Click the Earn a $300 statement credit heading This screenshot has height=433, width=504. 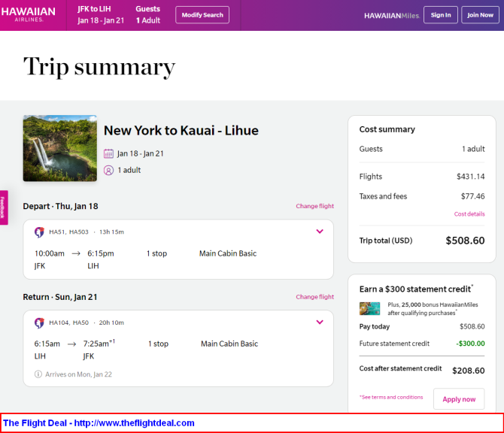416,289
